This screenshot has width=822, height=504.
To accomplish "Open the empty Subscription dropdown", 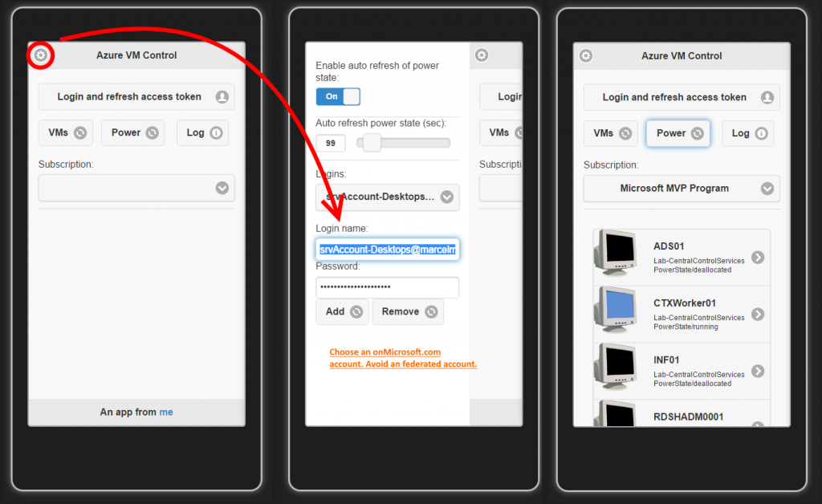I will pos(136,188).
